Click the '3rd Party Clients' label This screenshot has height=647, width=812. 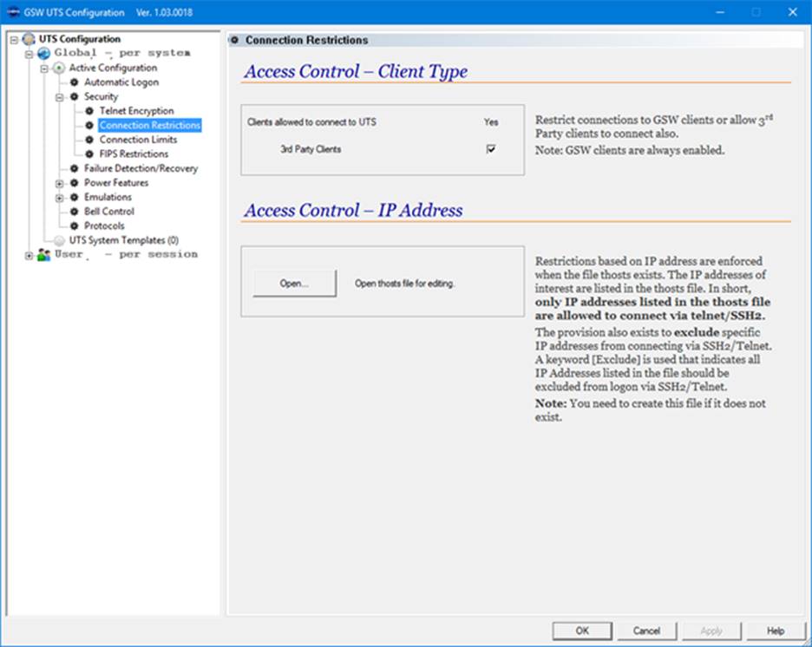pyautogui.click(x=311, y=149)
